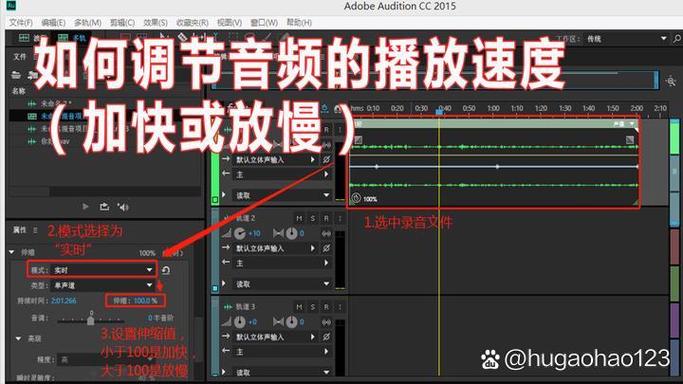The height and width of the screenshot is (384, 683).
Task: Click polarity reverse icon on 轨道 2
Action: (326, 248)
